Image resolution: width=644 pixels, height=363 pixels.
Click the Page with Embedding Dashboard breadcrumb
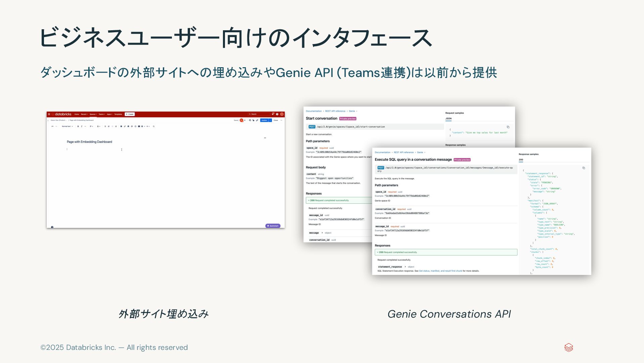(82, 120)
